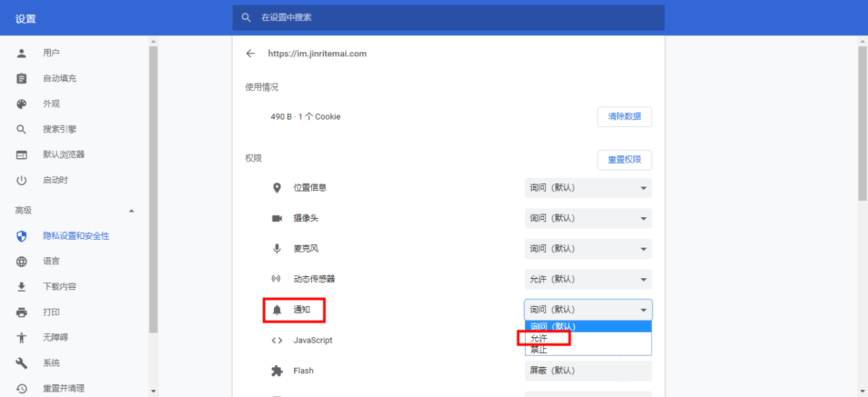Select the location pin icon beside 位置信息
This screenshot has height=397, width=868.
(277, 187)
